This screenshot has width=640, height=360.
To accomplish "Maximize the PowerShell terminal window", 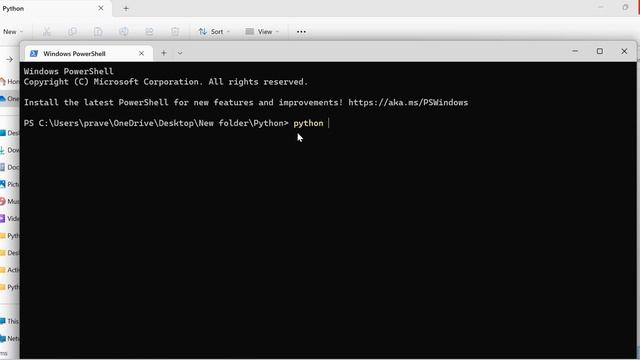I will (x=600, y=51).
